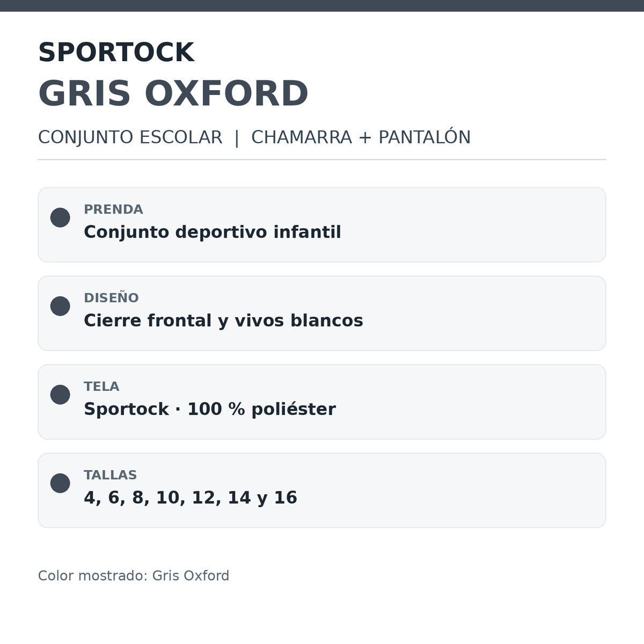Screen dimensions: 644x644
Task: Open the Conjunto deportivo infantil card
Action: 322,225
